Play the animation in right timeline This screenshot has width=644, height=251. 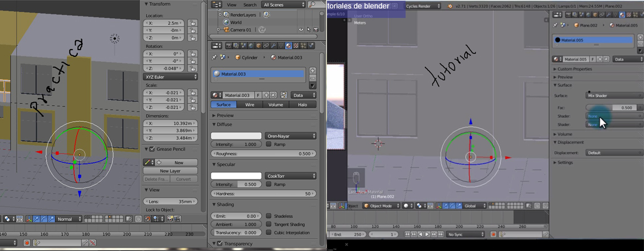click(x=427, y=234)
